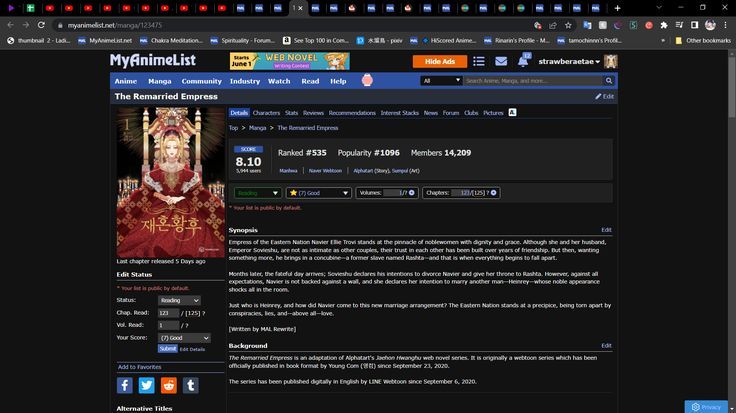
Task: Open a new browser tab
Action: pos(617,8)
